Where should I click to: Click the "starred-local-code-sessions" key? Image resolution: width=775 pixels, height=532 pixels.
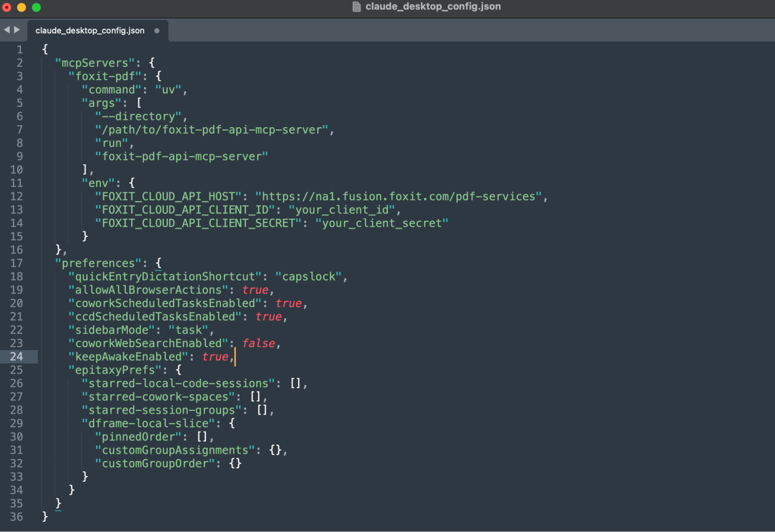pos(178,383)
